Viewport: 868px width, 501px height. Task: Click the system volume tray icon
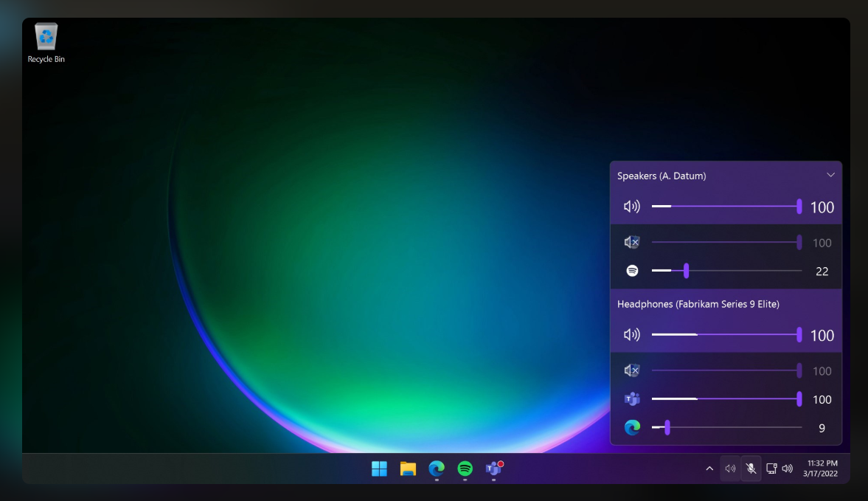787,469
